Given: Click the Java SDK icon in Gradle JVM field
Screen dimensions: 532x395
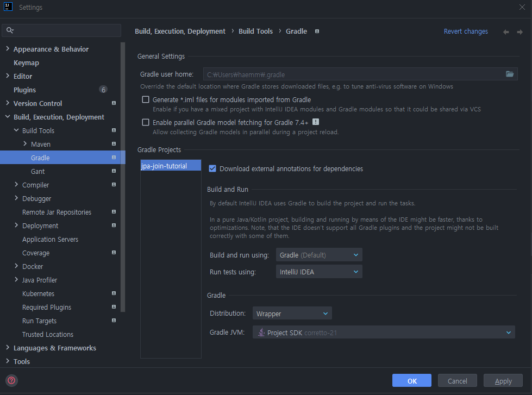Looking at the screenshot, I should point(261,332).
